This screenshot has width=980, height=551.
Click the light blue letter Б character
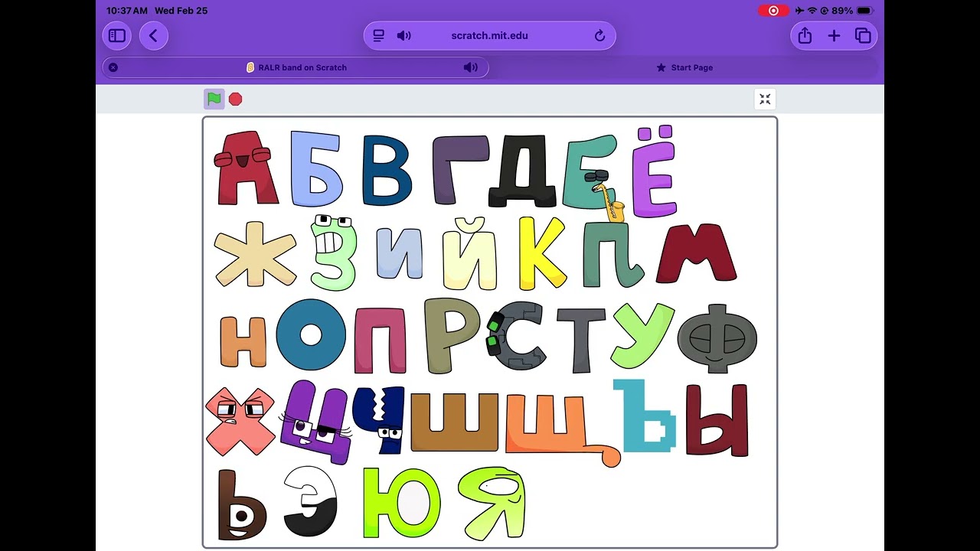click(316, 168)
